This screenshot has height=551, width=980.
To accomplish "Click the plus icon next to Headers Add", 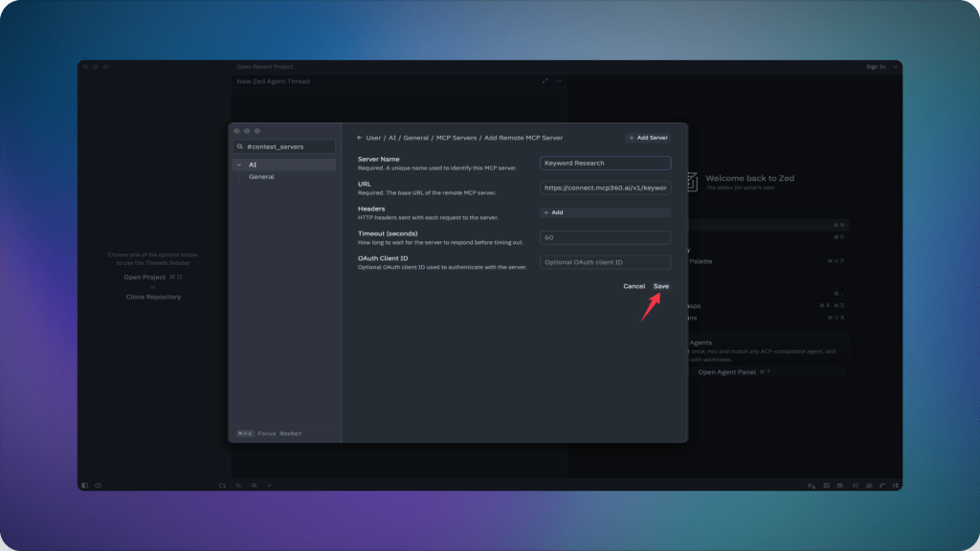I will coord(546,213).
